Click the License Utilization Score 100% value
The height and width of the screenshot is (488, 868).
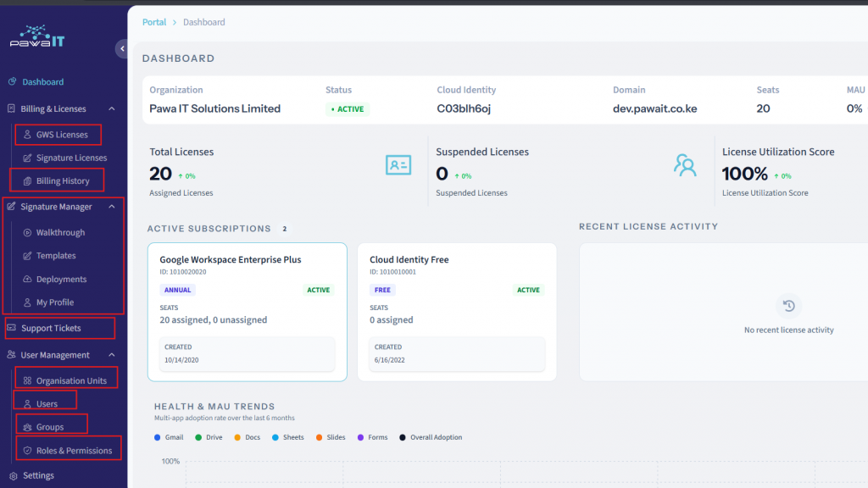coord(744,174)
